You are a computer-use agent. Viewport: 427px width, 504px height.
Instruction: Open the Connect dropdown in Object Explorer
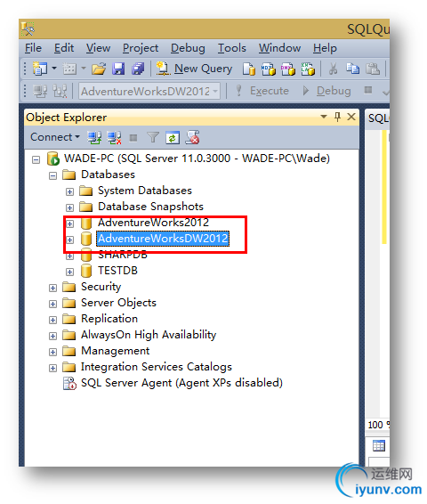[55, 137]
